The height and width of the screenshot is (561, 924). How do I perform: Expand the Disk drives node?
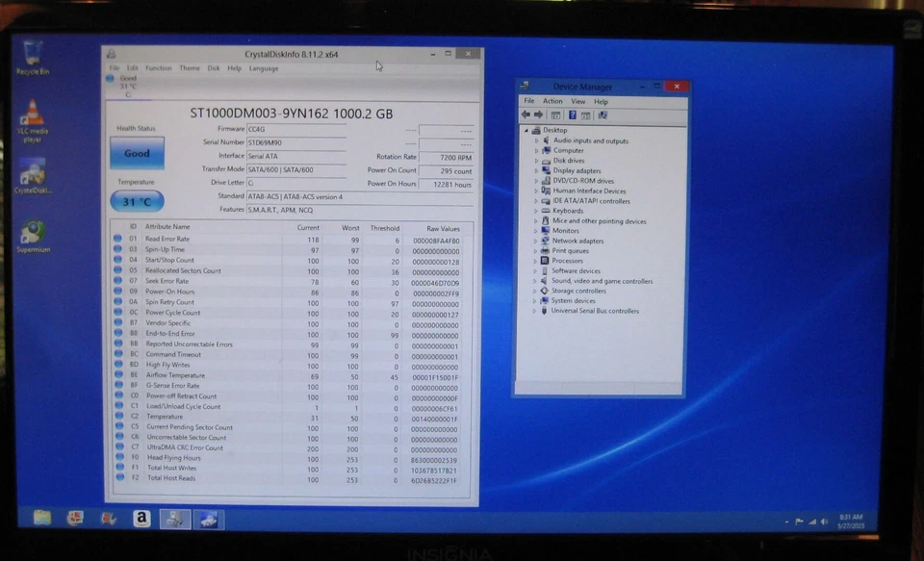(538, 160)
